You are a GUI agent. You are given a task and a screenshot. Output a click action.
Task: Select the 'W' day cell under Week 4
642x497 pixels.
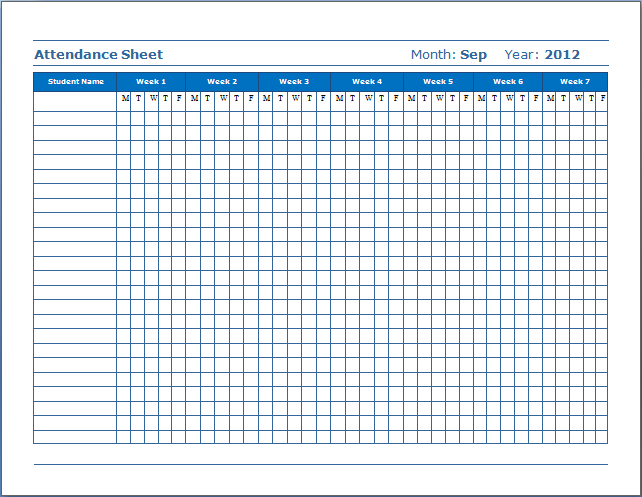pyautogui.click(x=367, y=101)
